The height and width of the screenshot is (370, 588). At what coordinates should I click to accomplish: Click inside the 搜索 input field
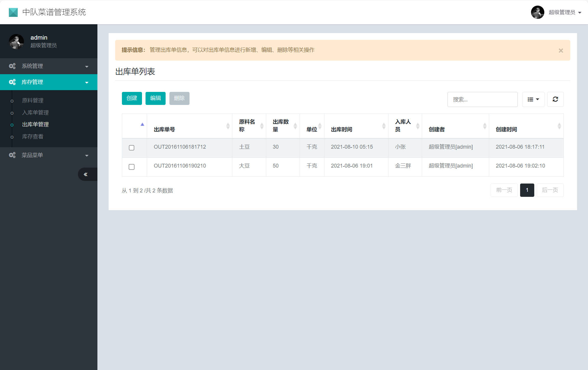[482, 99]
